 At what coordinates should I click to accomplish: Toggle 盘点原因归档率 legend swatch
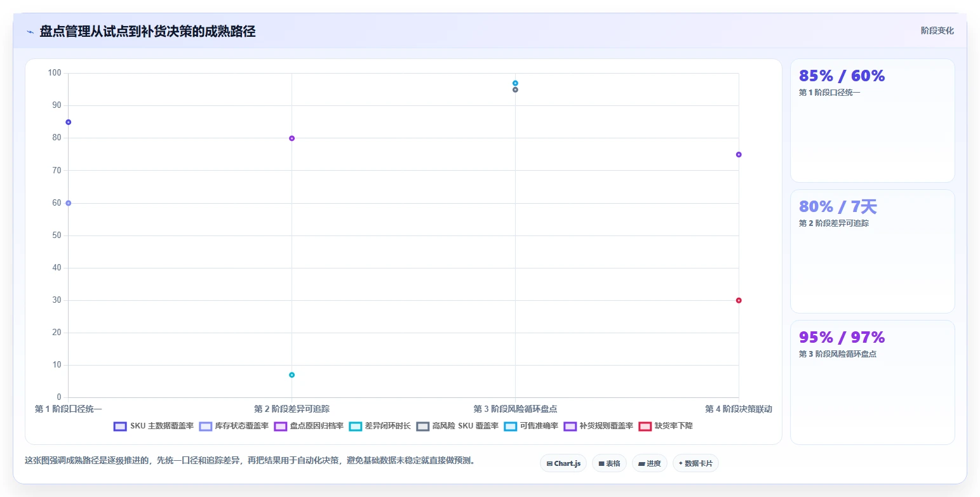click(280, 426)
